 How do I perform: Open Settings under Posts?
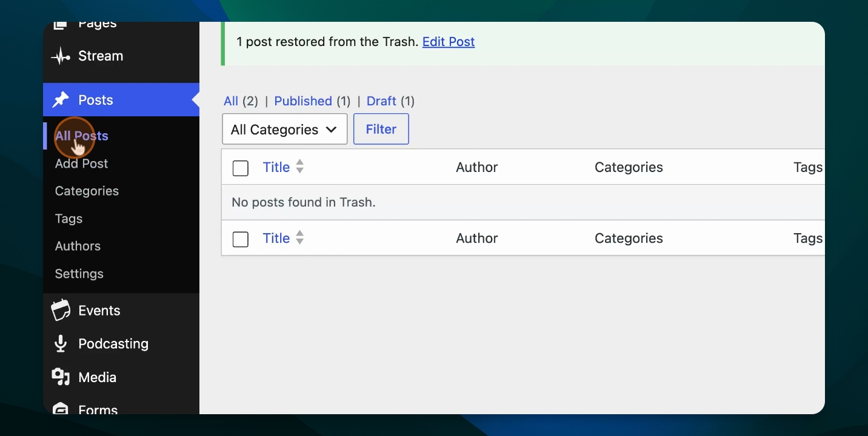[79, 274]
